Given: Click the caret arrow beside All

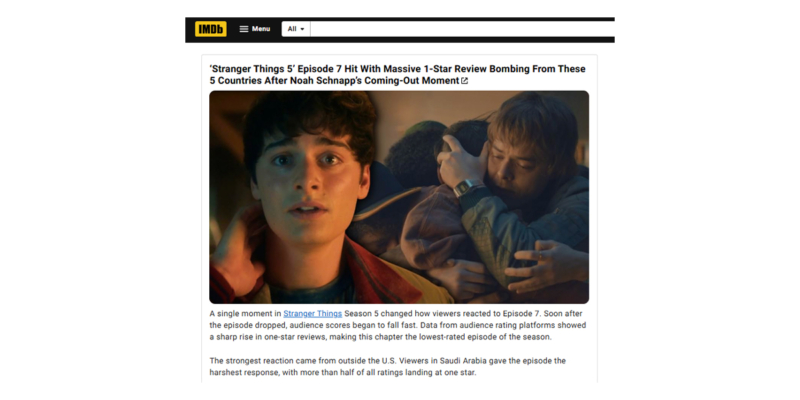Looking at the screenshot, I should [302, 29].
